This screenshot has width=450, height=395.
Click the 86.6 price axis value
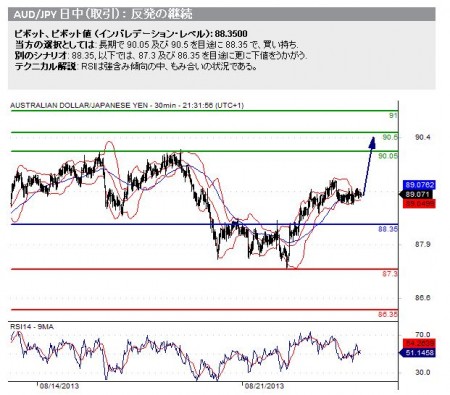coord(422,298)
